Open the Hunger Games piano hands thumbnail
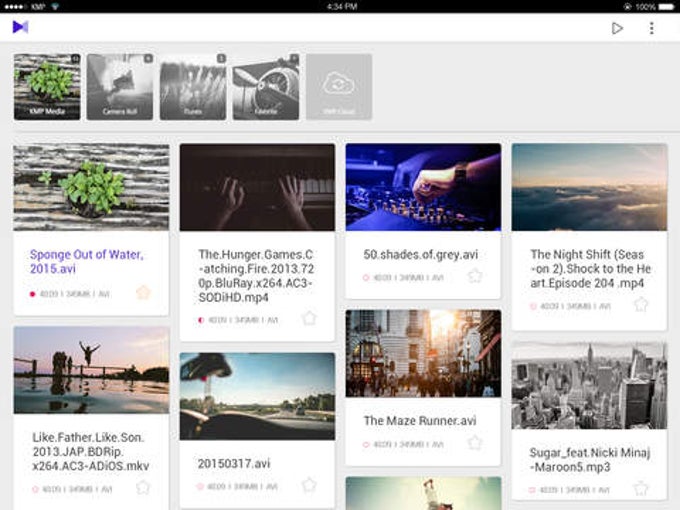The height and width of the screenshot is (510, 680). pyautogui.click(x=257, y=187)
